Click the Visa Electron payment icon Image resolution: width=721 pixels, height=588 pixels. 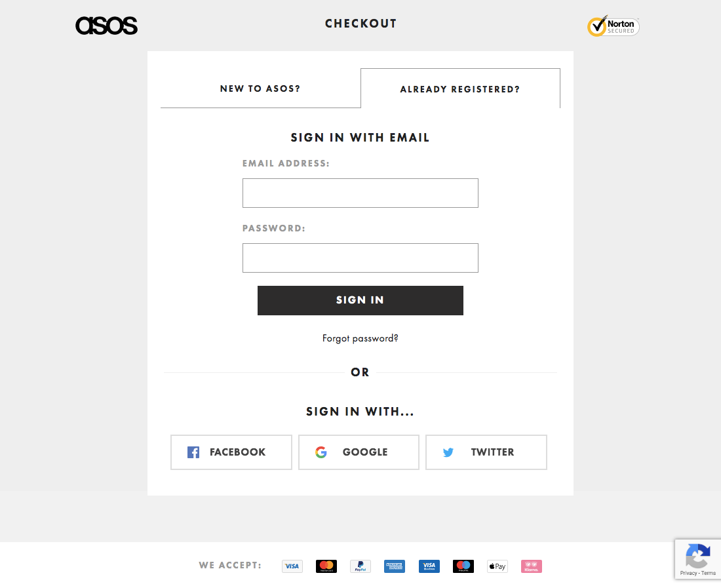(429, 566)
